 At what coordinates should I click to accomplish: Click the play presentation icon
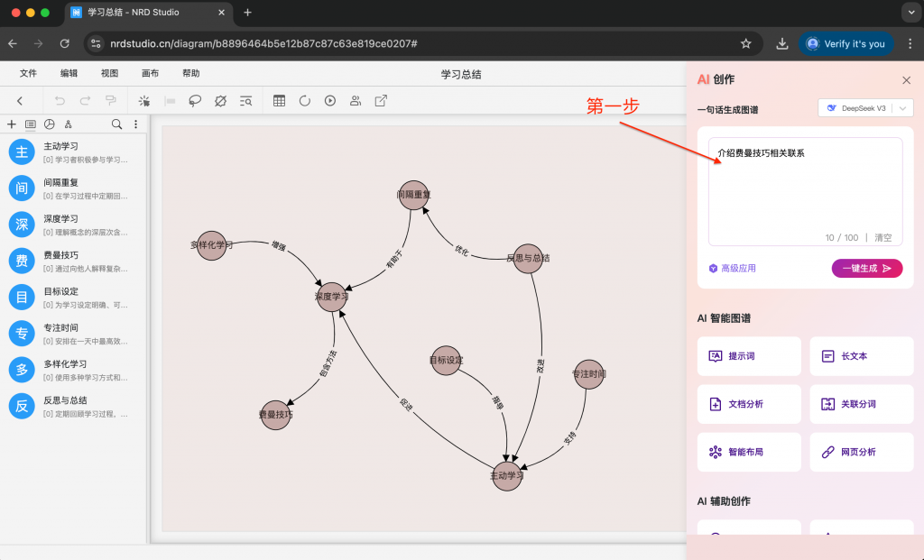click(x=330, y=101)
